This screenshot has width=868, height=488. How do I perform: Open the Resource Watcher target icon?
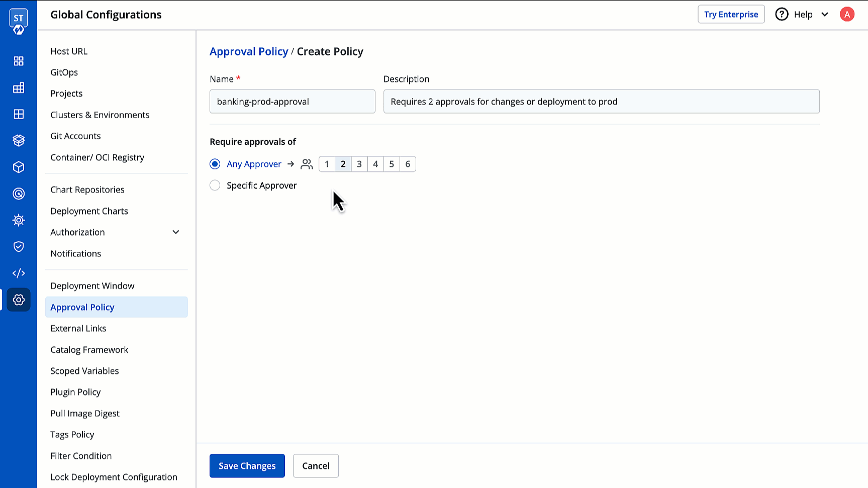(19, 193)
